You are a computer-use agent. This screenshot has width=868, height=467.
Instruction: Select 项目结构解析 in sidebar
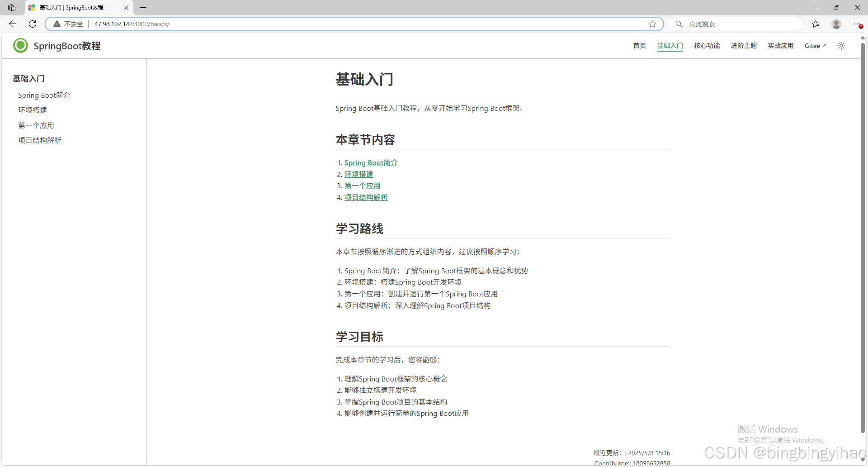(x=40, y=140)
